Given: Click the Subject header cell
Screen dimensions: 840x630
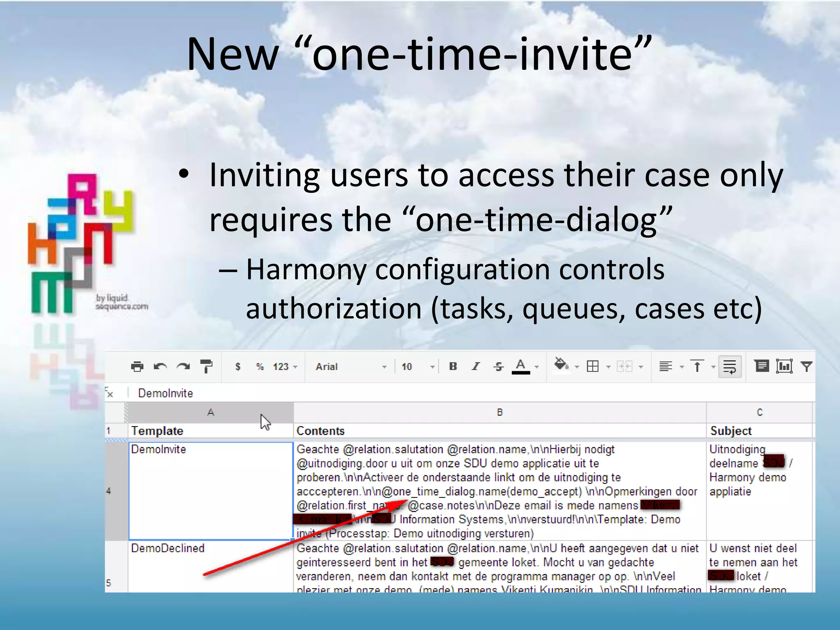Looking at the screenshot, I should point(760,431).
